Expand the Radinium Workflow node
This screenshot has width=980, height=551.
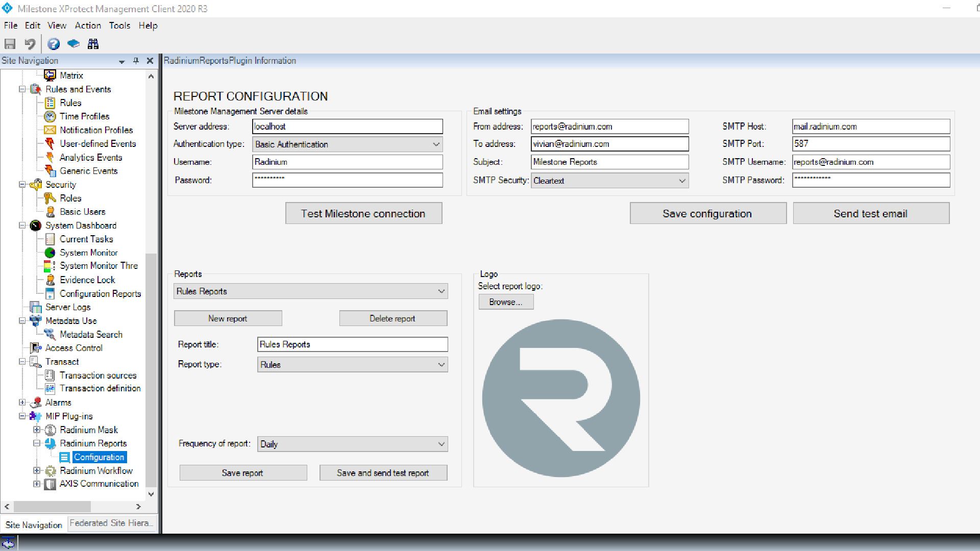37,470
